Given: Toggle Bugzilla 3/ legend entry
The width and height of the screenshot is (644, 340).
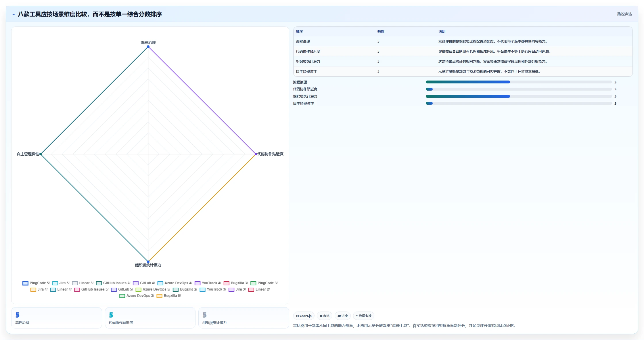Looking at the screenshot, I should (x=236, y=283).
